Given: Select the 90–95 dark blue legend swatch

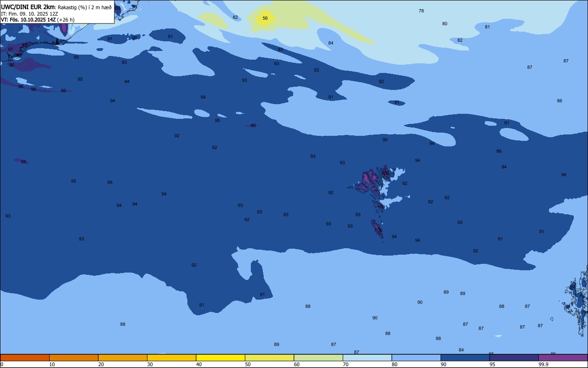Looking at the screenshot, I should (x=465, y=357).
